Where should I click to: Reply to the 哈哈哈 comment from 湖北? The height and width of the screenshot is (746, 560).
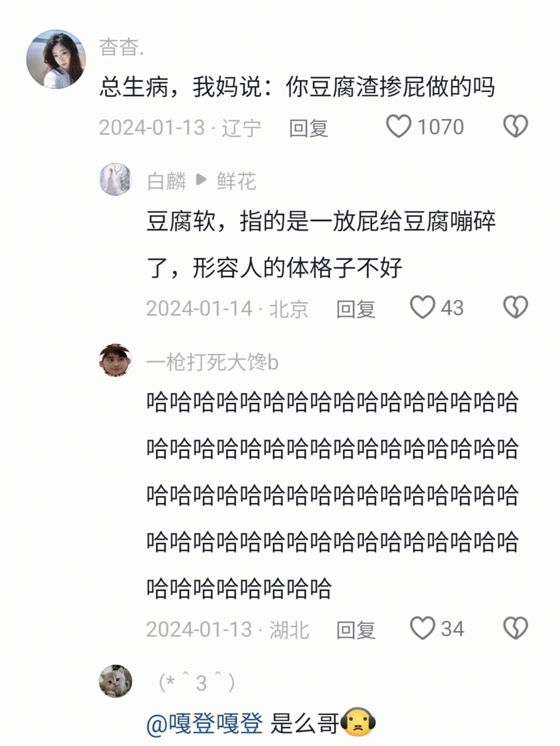356,629
